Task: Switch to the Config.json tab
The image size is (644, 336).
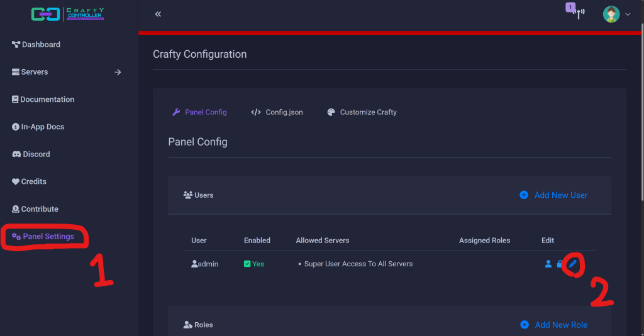Action: click(x=277, y=112)
